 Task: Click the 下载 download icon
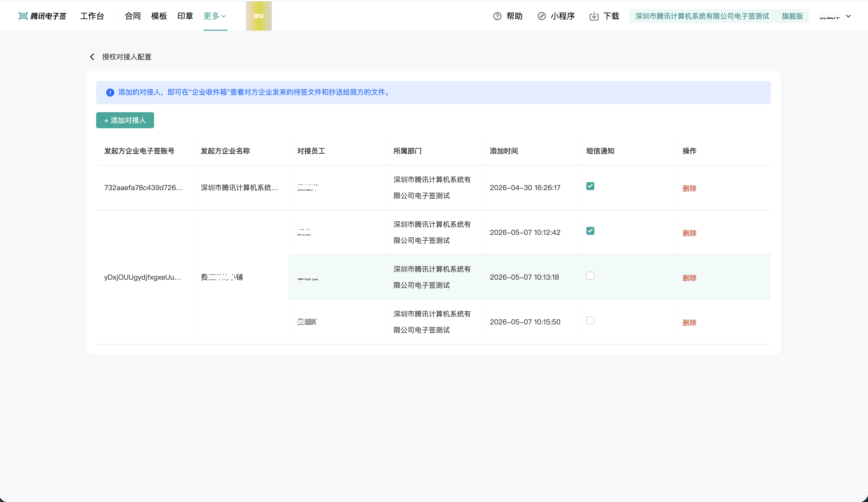594,16
